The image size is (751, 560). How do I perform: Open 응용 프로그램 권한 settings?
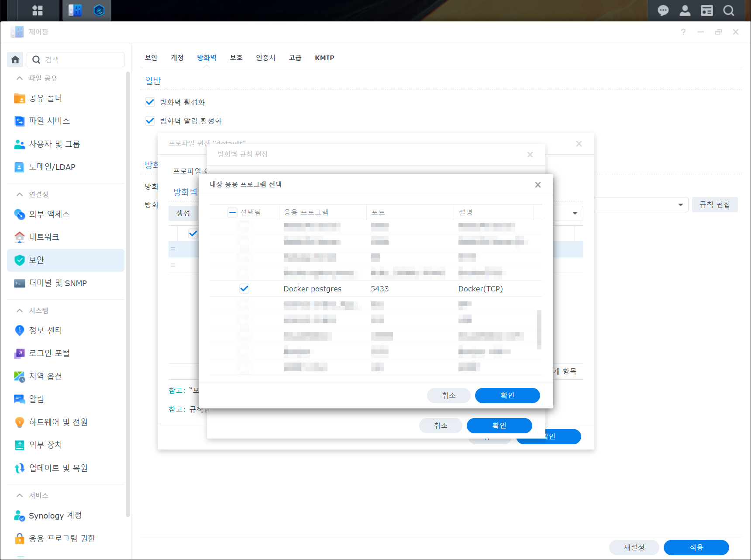[x=65, y=539]
